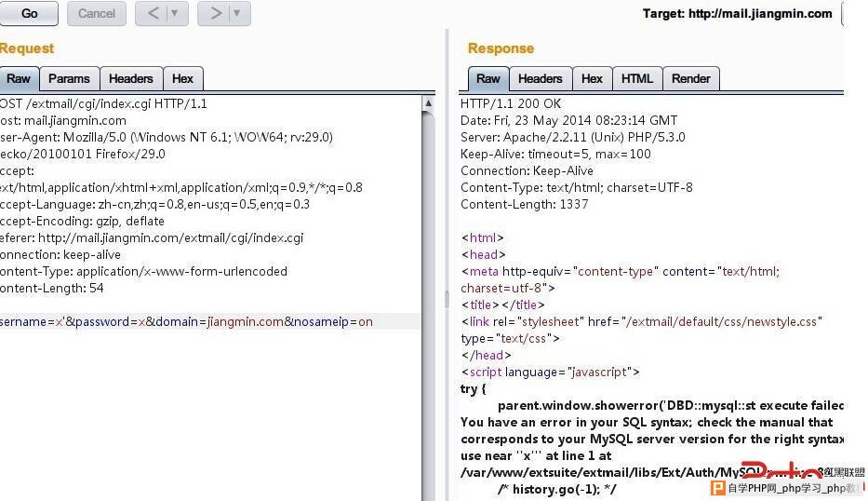Switch to the Request Params tab
Viewport: 868px width, 501px height.
(69, 79)
